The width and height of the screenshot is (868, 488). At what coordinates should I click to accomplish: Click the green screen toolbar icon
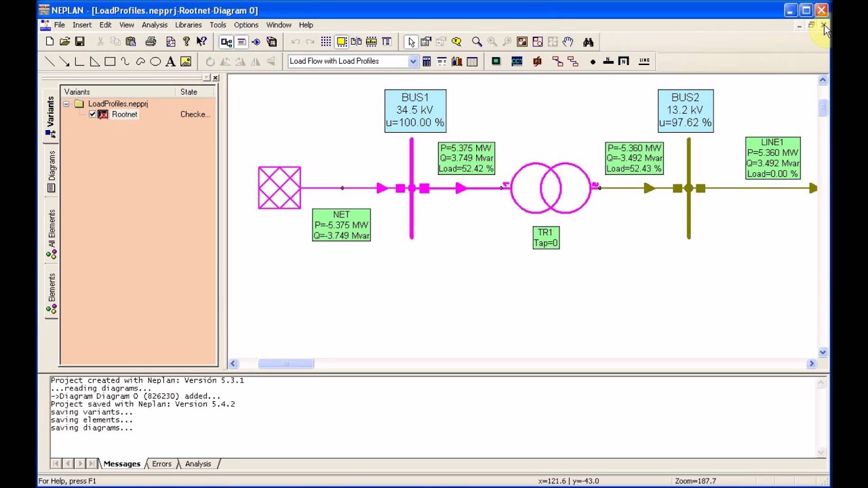tap(496, 61)
